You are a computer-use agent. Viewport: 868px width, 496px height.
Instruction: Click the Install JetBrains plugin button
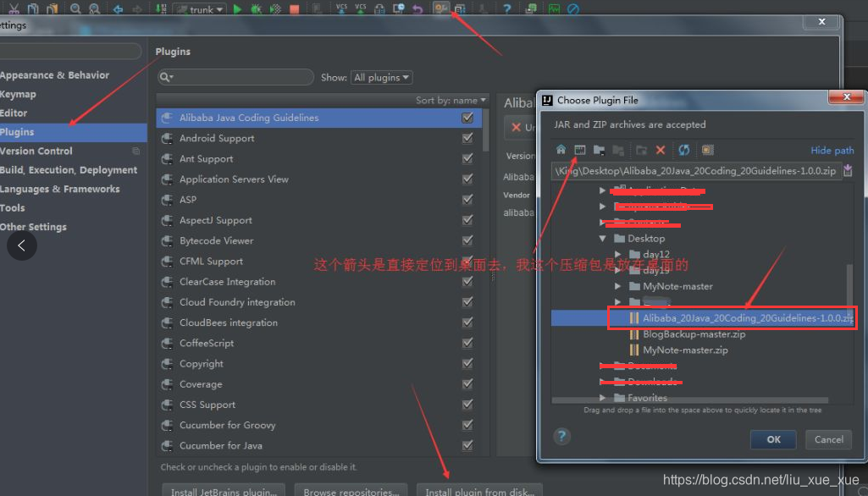[224, 490]
